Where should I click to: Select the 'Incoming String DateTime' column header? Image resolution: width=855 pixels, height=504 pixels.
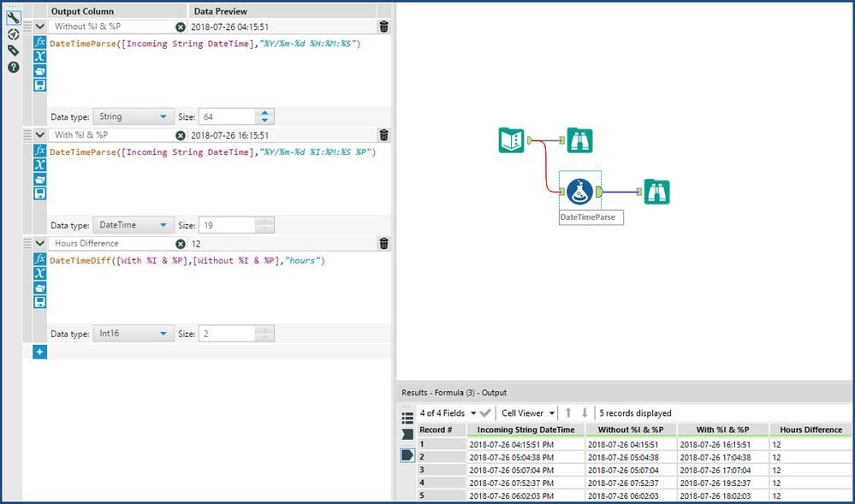(525, 430)
